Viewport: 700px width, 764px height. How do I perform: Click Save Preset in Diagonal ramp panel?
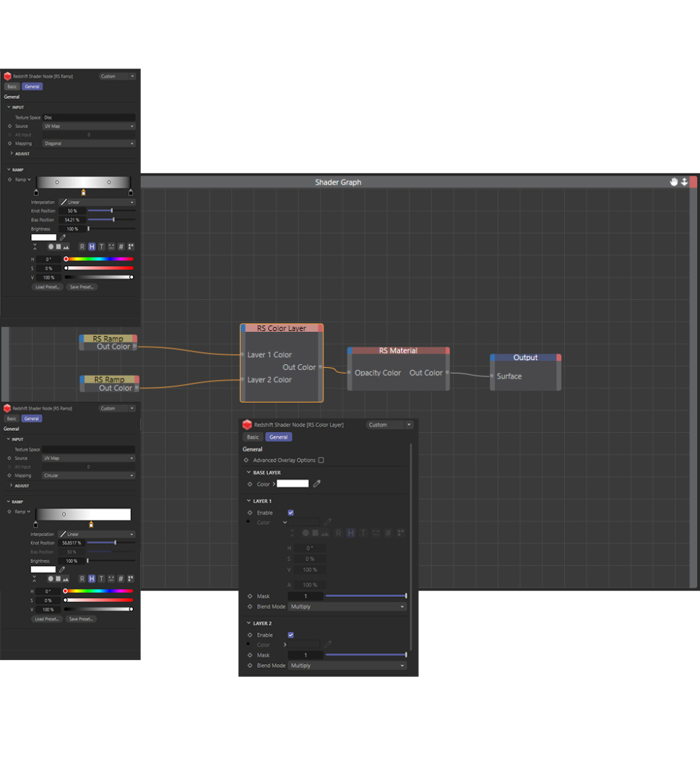tap(81, 287)
